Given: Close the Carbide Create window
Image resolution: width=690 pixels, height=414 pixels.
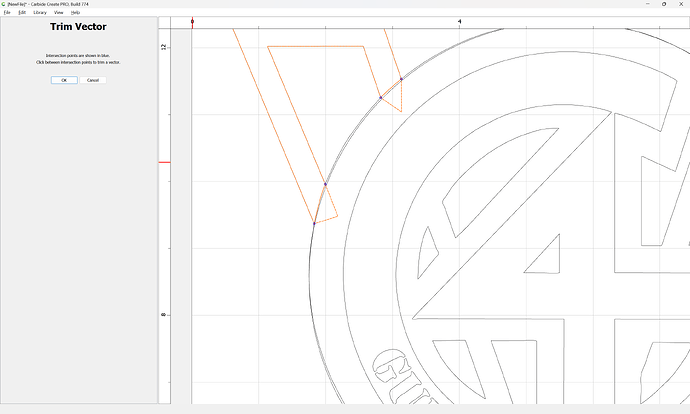Looking at the screenshot, I should coord(681,4).
